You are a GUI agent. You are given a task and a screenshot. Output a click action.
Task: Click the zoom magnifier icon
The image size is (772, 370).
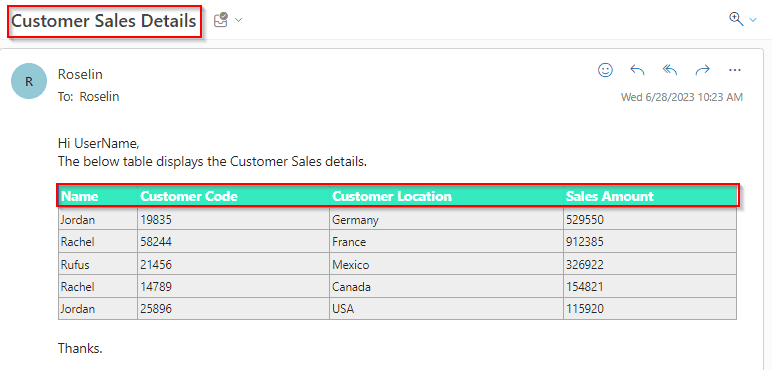coord(736,19)
